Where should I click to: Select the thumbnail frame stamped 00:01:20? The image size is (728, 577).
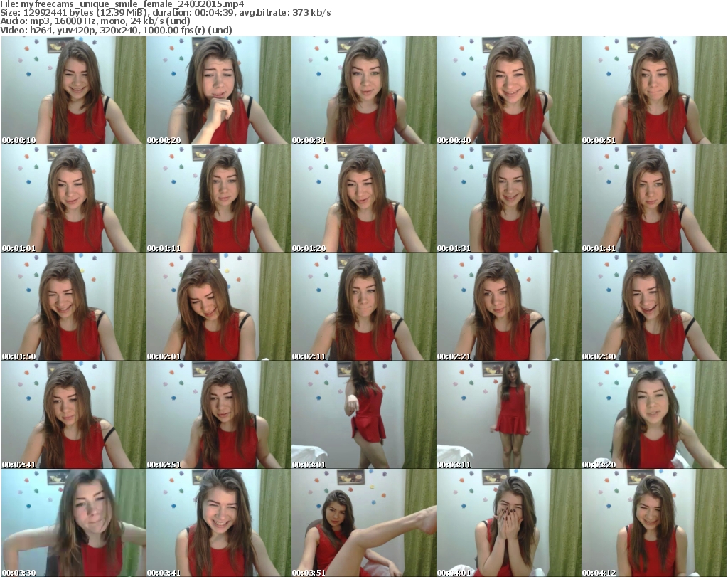click(x=363, y=198)
